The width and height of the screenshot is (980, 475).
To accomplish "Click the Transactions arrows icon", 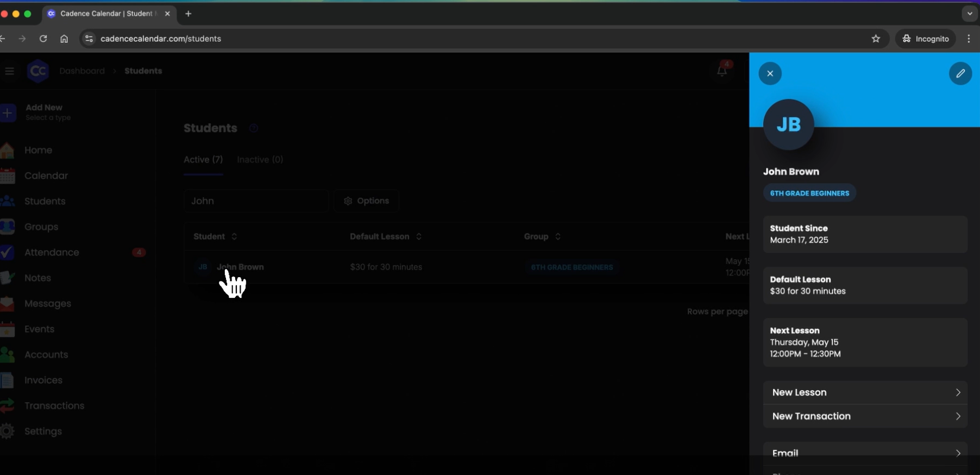I will click(x=7, y=405).
